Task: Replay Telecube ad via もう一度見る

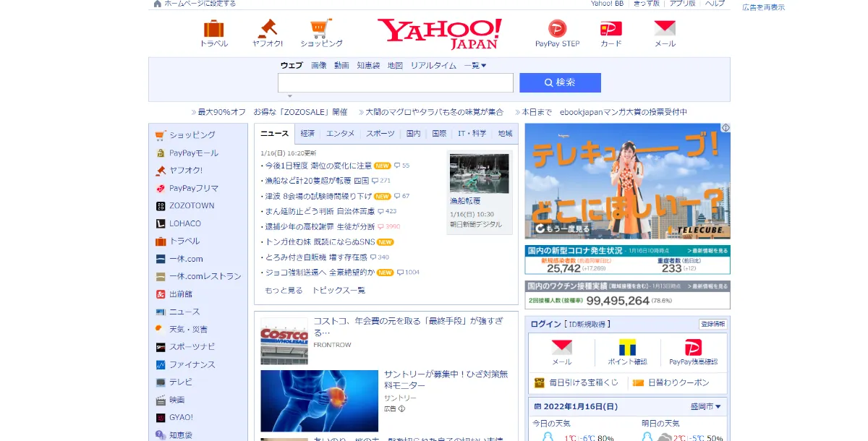Action: pyautogui.click(x=563, y=229)
